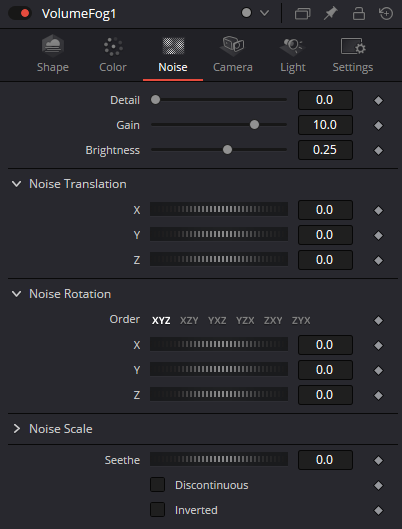Add keyframe for Noise Translation Y

(378, 235)
